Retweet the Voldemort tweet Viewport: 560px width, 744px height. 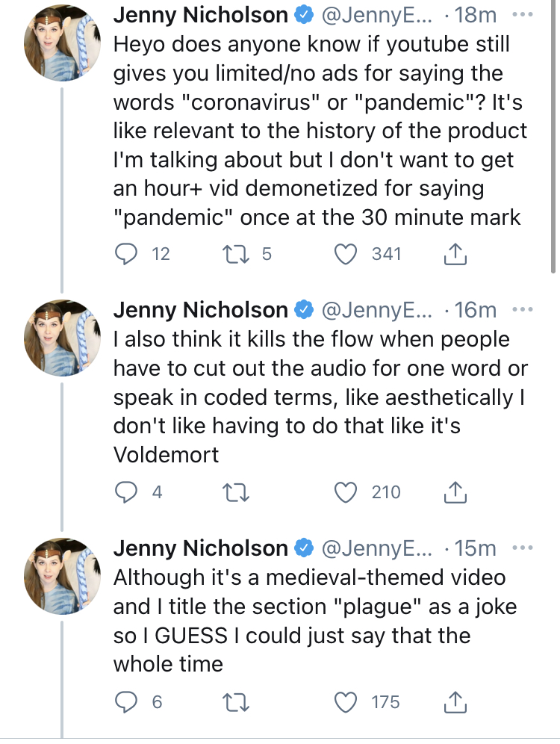tap(236, 492)
